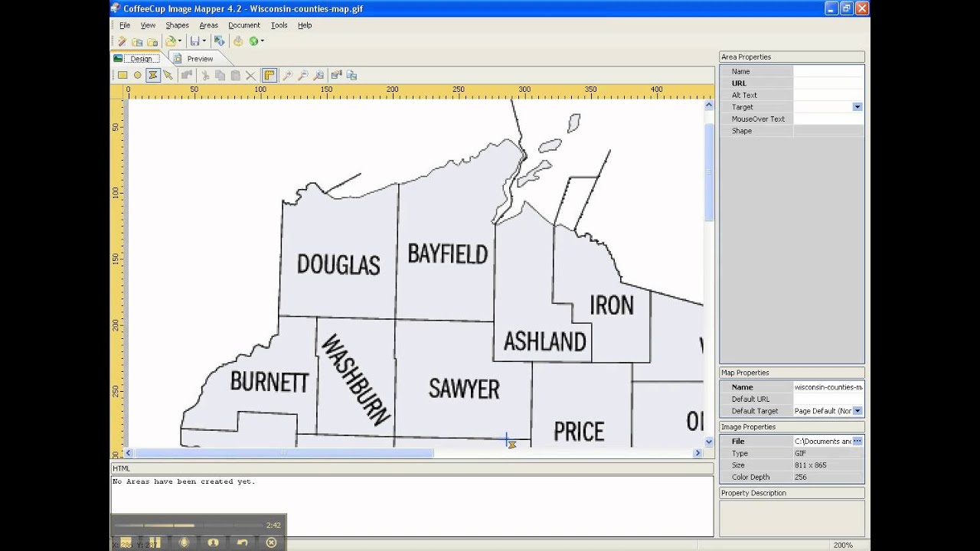Click the Area Properties Name field
The image size is (980, 551).
coord(828,71)
